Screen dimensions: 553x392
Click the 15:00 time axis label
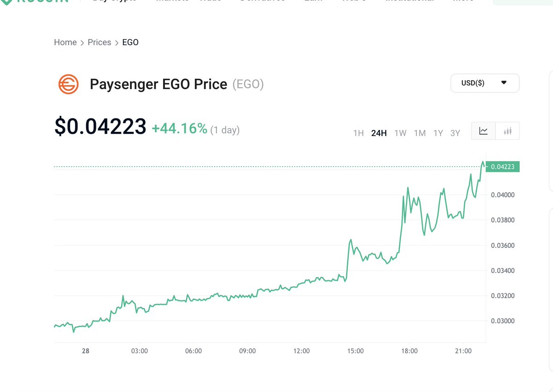(355, 351)
